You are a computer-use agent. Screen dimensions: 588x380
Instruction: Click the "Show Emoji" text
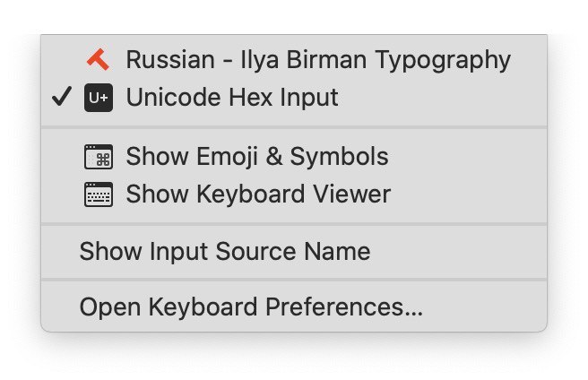point(192,157)
